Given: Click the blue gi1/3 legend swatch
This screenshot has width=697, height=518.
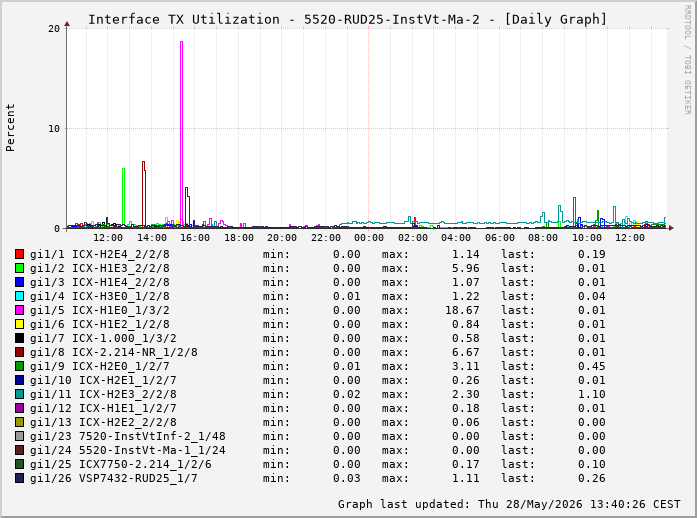Looking at the screenshot, I should click(x=19, y=282).
